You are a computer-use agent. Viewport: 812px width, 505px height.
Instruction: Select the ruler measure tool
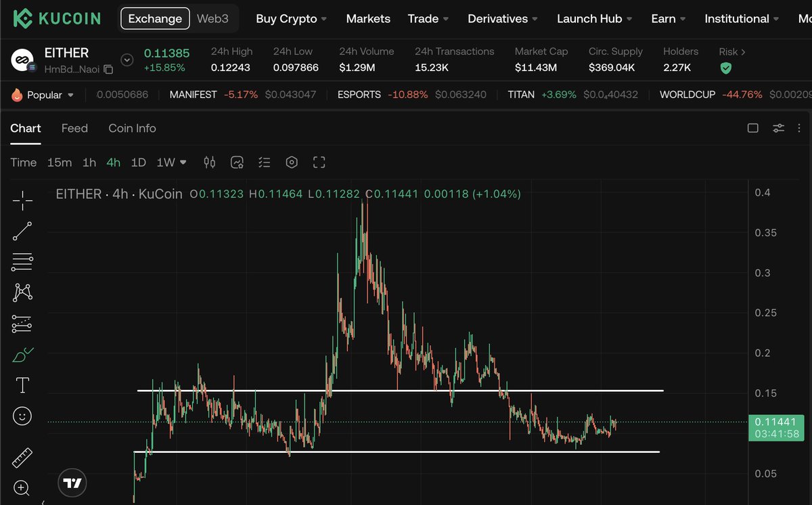click(x=22, y=458)
